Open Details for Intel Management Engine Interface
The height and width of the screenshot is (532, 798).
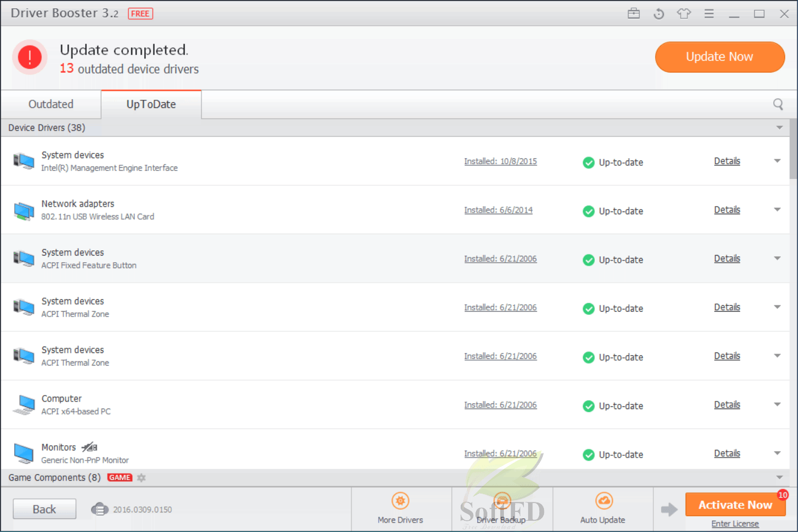tap(727, 161)
